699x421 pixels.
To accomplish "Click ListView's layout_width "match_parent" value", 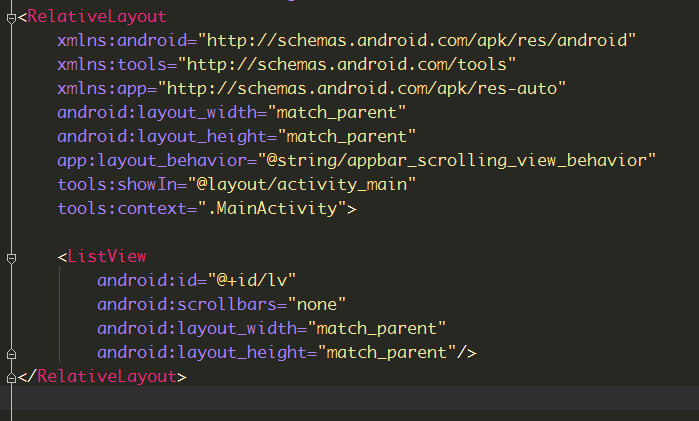I will tap(377, 329).
